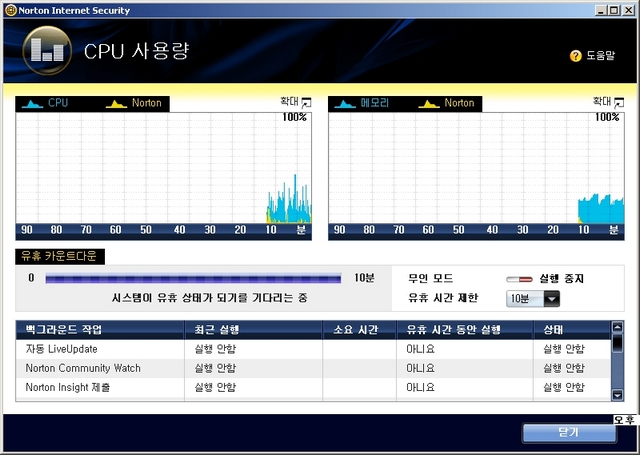Click the memory graph area
The height and width of the screenshot is (455, 640).
476,168
